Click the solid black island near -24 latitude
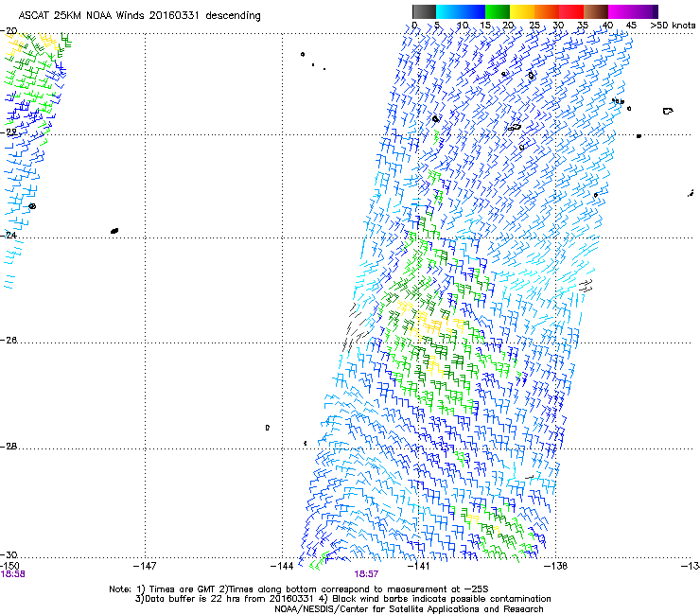700x615 pixels. 114,231
